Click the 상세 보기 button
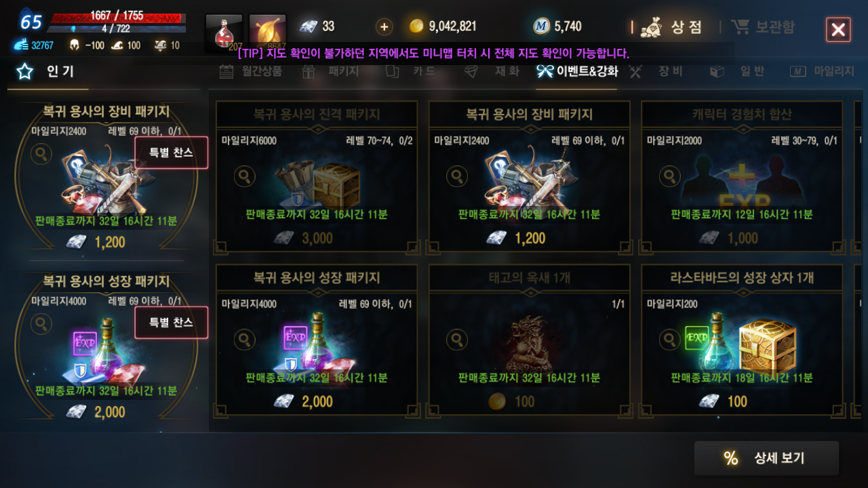This screenshot has width=868, height=488. point(766,458)
